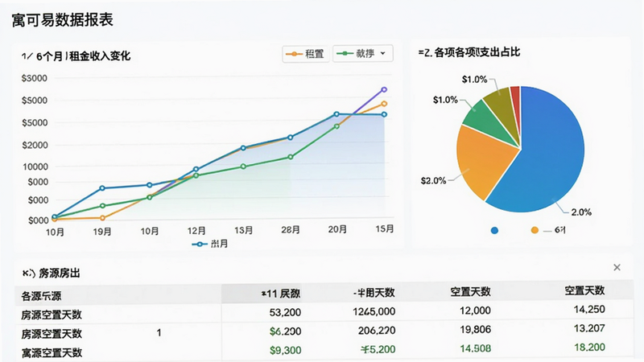The width and height of the screenshot is (644, 362).
Task: Click the dropdown arrow beside green legend
Action: (383, 53)
